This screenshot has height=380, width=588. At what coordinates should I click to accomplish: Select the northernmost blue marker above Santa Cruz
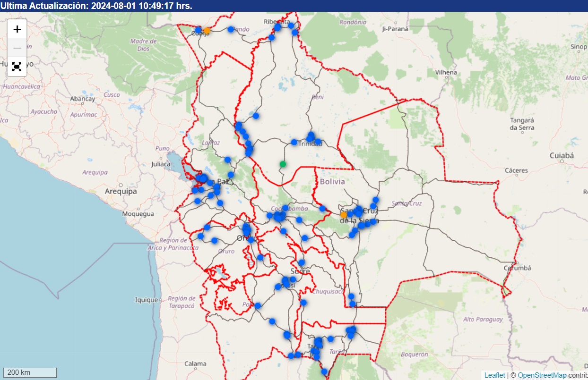coord(376,200)
